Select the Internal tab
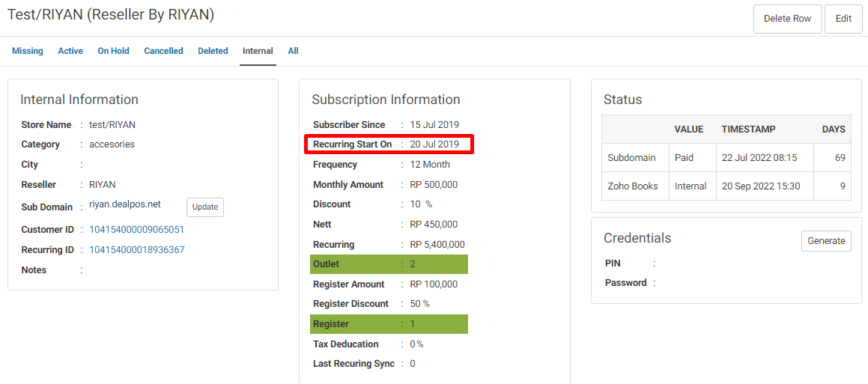 pyautogui.click(x=258, y=51)
